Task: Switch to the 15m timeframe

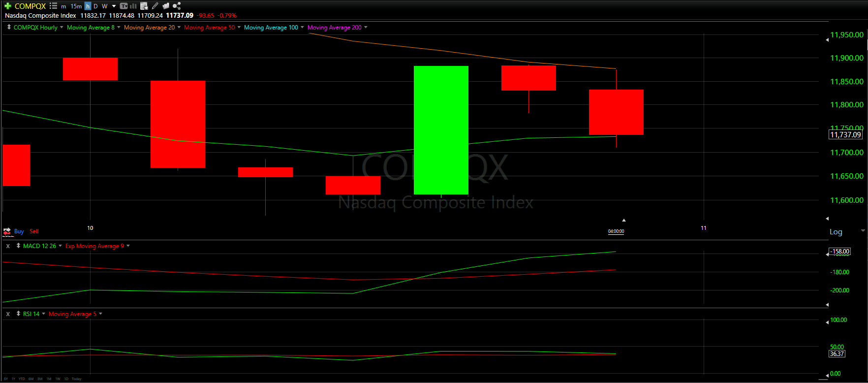Action: [x=76, y=6]
